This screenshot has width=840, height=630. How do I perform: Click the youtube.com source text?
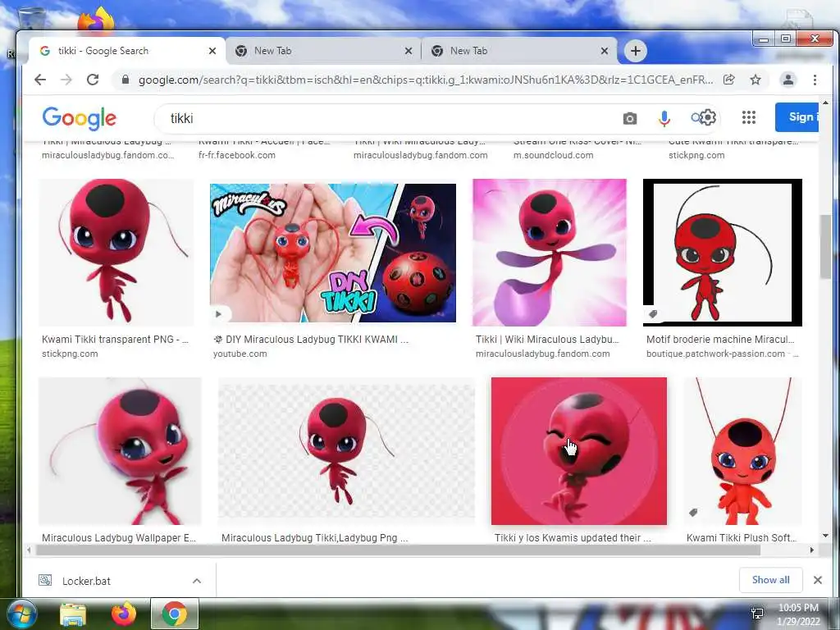point(240,354)
